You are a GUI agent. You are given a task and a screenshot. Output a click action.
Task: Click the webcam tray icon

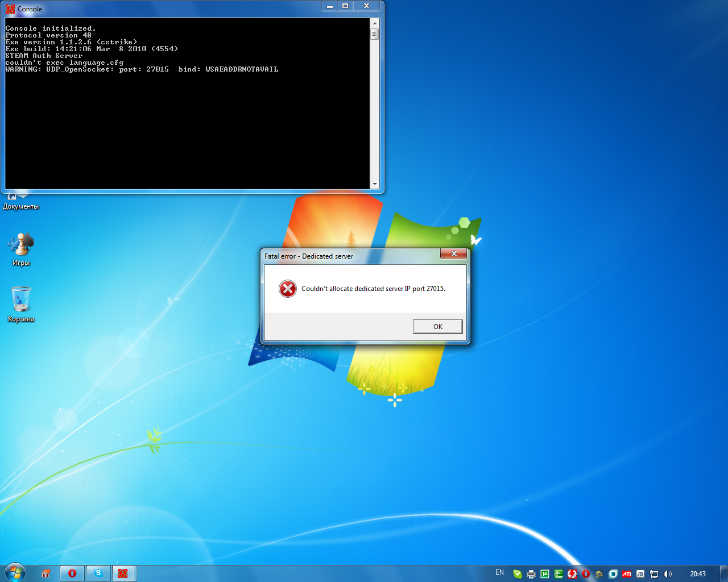pos(599,574)
